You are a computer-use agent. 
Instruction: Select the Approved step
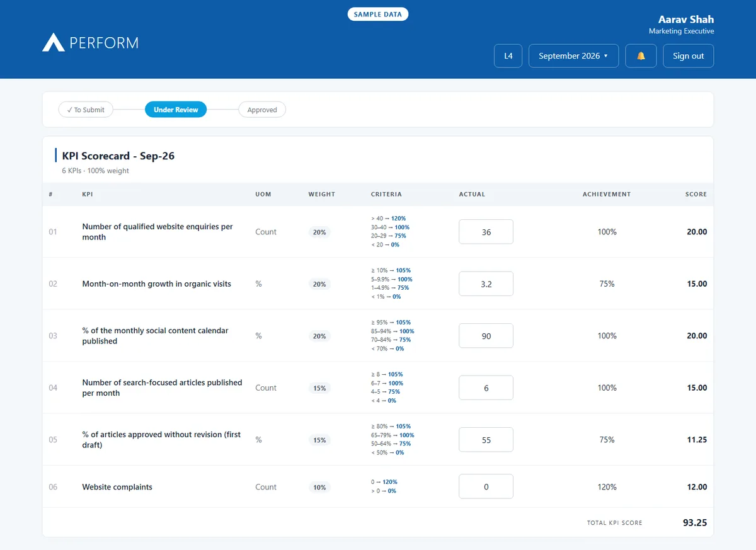point(262,110)
